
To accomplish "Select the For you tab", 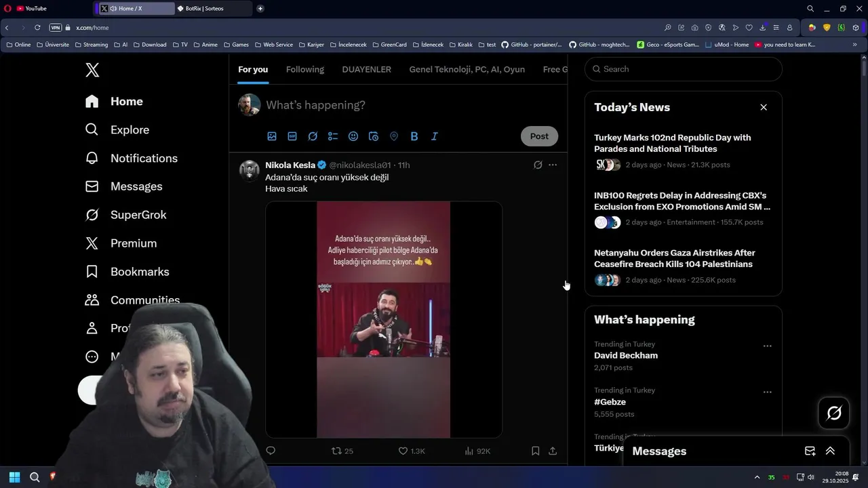I will (253, 69).
